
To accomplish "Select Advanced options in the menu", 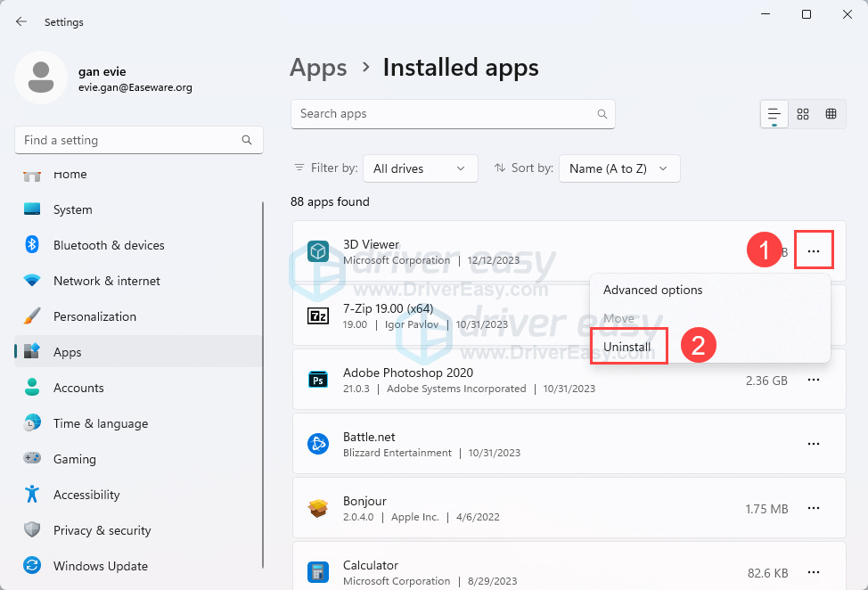I will [653, 291].
